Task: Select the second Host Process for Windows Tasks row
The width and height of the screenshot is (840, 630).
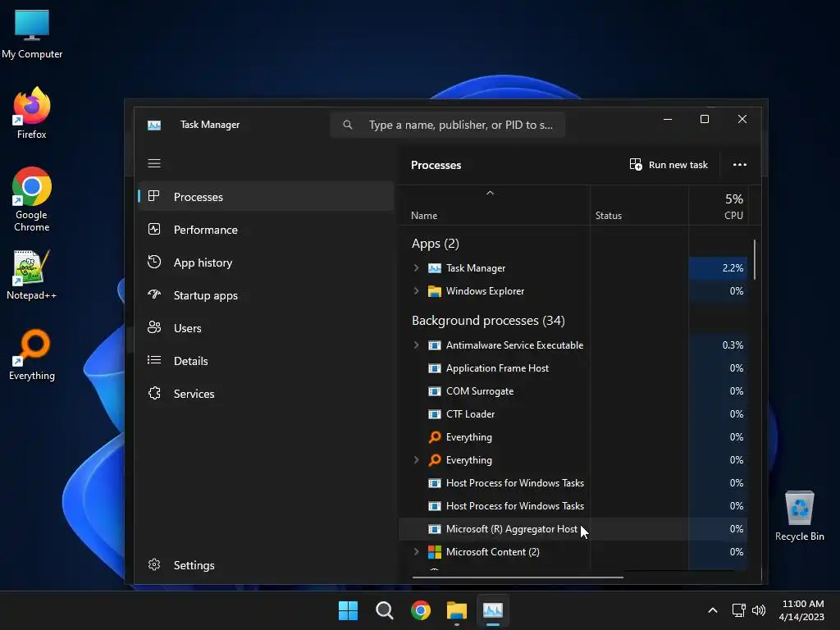Action: pyautogui.click(x=573, y=505)
